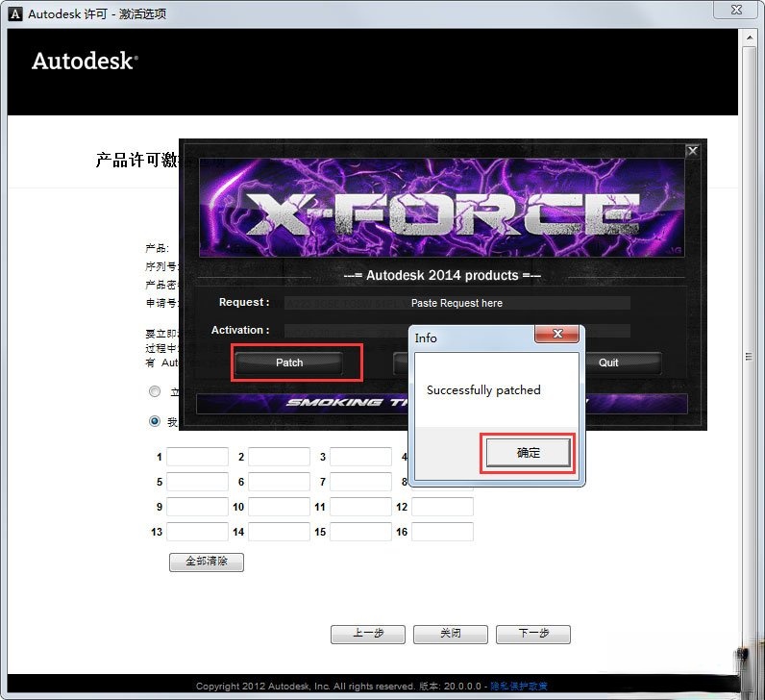
Task: Click the vertical scrollbar thumb grip
Action: (x=749, y=357)
